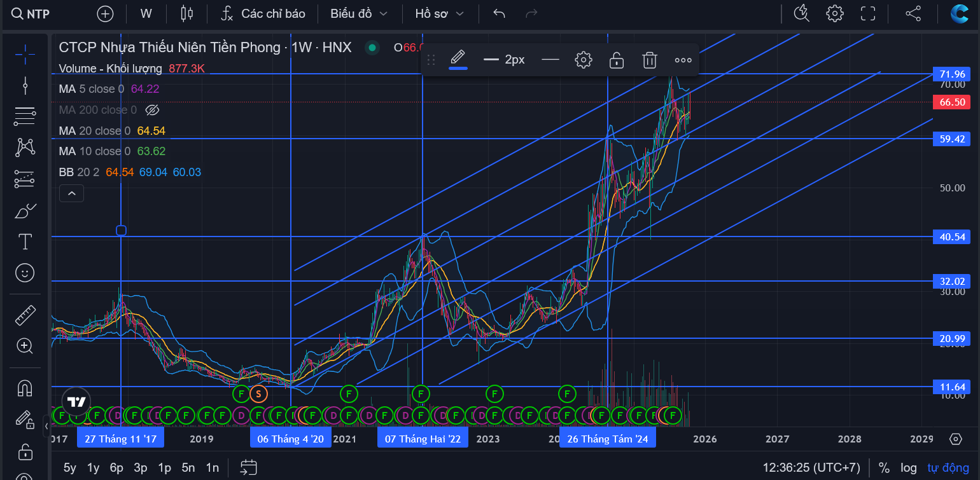Lock all drawing tools
The width and height of the screenshot is (980, 480).
(x=25, y=451)
